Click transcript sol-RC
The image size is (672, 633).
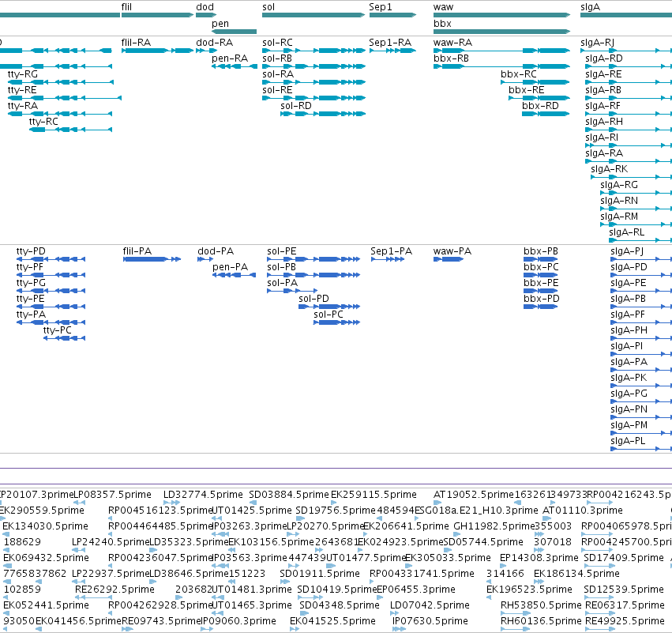tap(313, 51)
